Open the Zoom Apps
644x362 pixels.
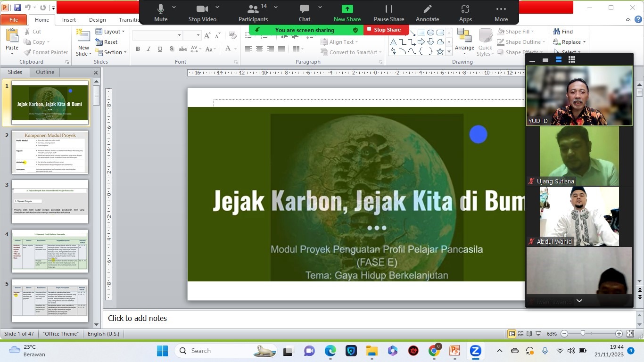coord(465,13)
